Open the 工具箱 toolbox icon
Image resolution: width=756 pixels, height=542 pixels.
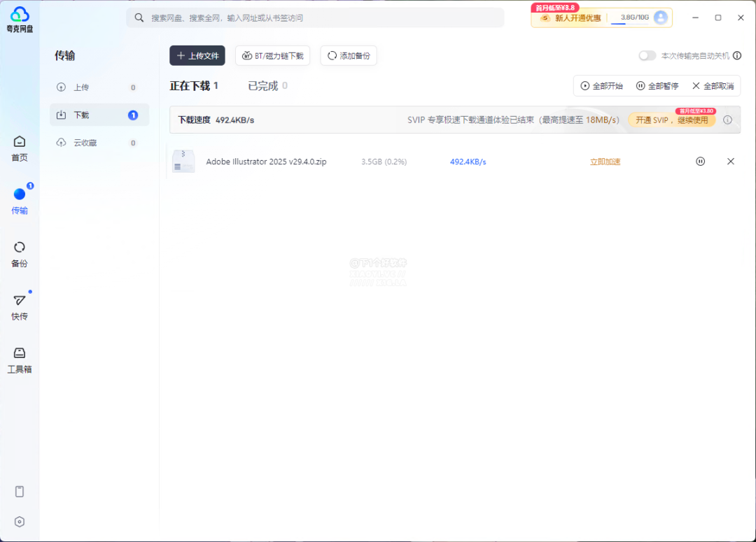[20, 359]
